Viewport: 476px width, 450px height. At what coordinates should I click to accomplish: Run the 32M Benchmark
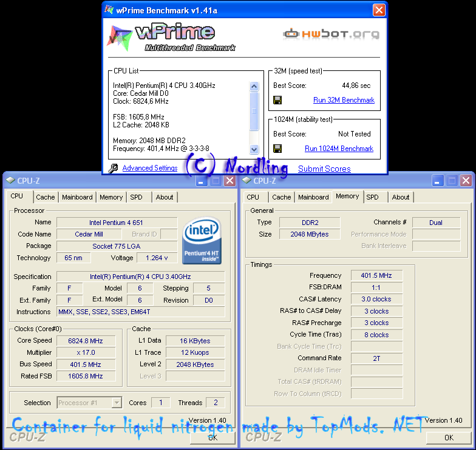[x=344, y=100]
